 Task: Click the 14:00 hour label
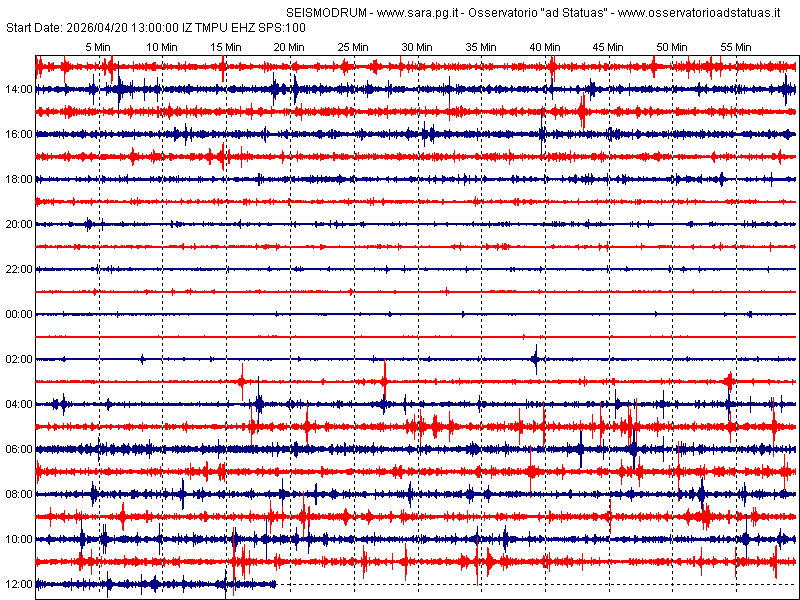[18, 89]
